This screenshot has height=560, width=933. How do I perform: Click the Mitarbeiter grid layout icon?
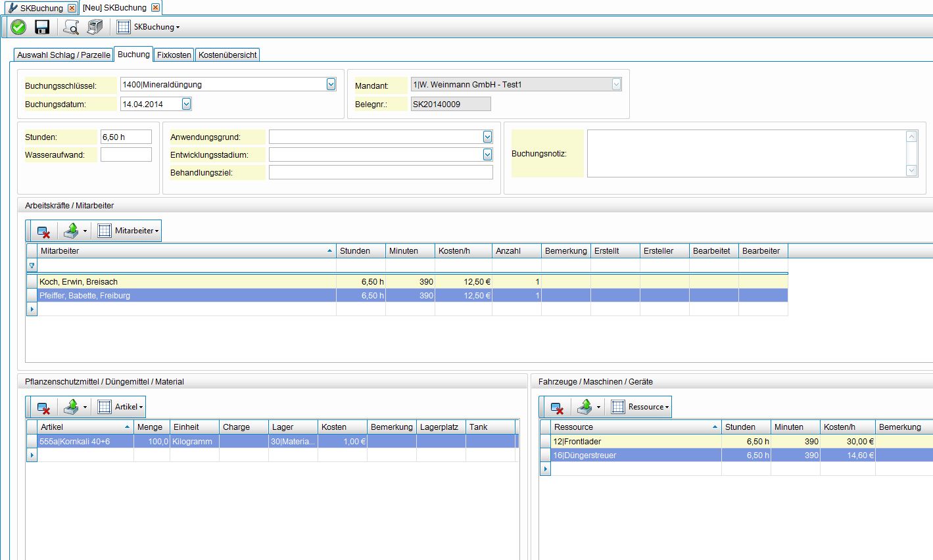[x=105, y=231]
